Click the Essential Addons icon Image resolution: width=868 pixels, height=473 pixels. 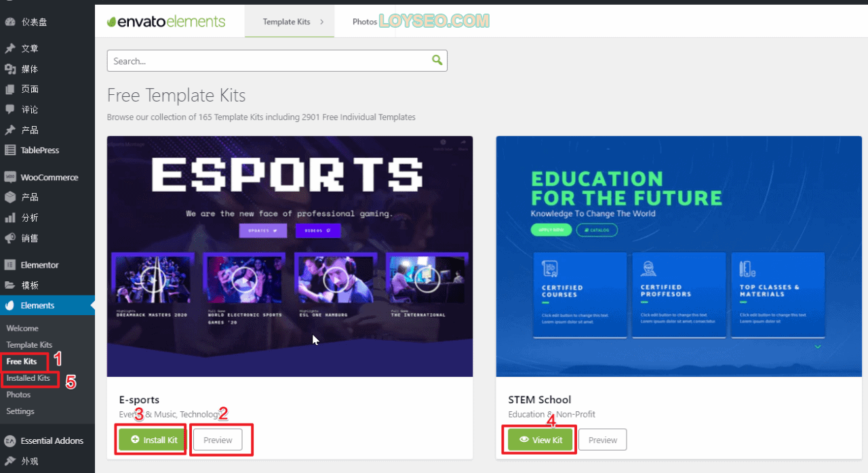click(x=10, y=440)
